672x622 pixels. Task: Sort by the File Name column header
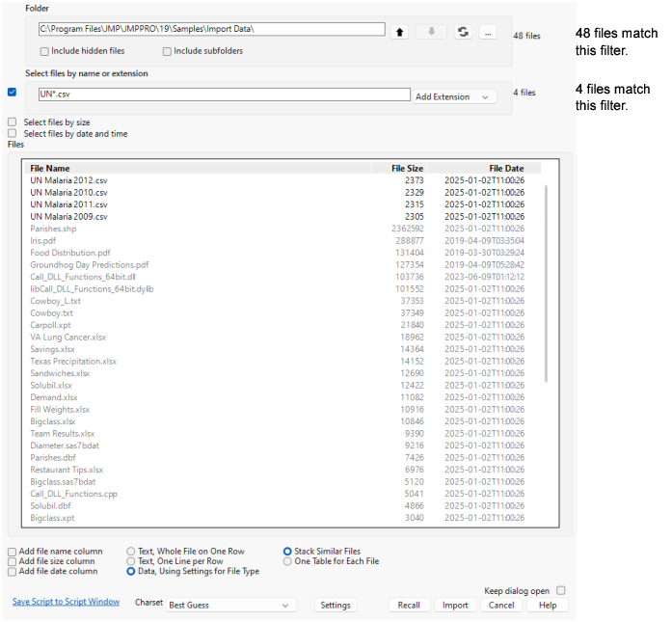[x=198, y=169]
